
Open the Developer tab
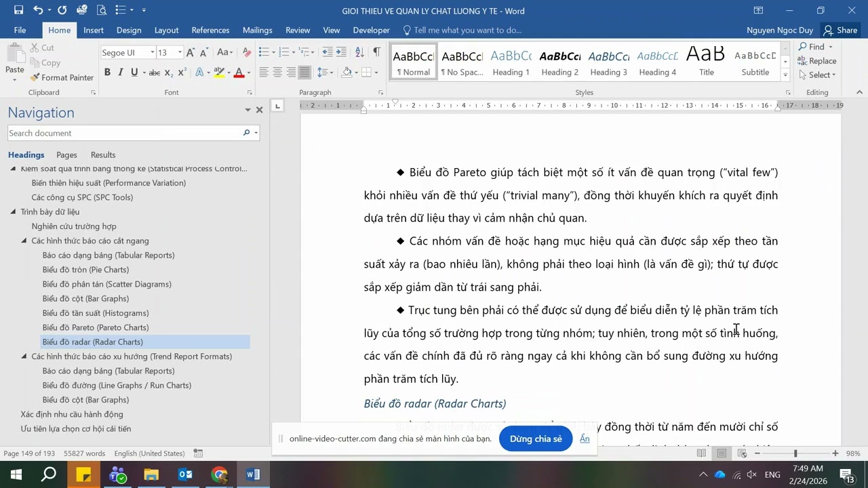coord(372,30)
